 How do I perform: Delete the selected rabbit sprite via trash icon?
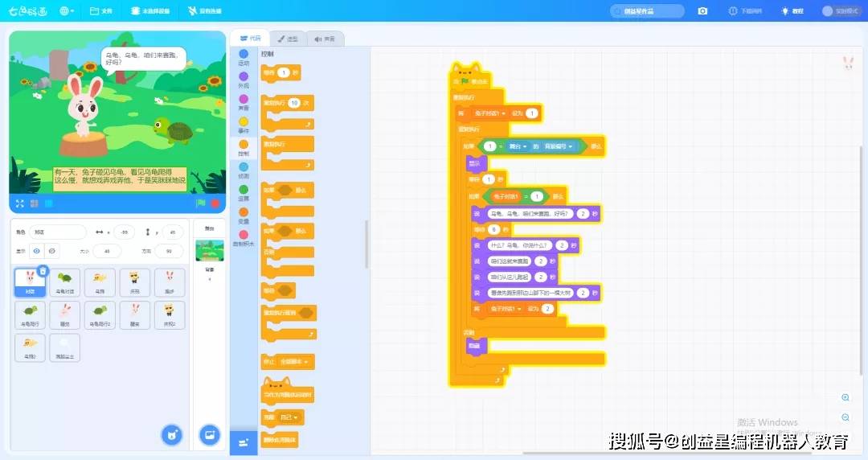[x=43, y=270]
